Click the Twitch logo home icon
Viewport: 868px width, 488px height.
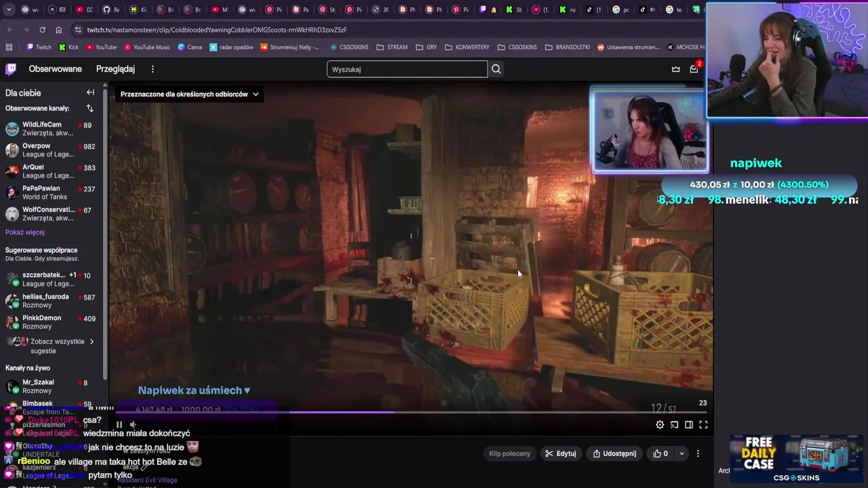pyautogui.click(x=11, y=69)
